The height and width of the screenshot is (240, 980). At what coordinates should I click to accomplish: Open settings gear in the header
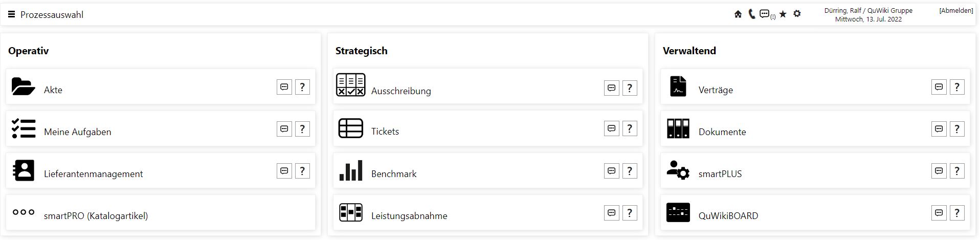(797, 14)
